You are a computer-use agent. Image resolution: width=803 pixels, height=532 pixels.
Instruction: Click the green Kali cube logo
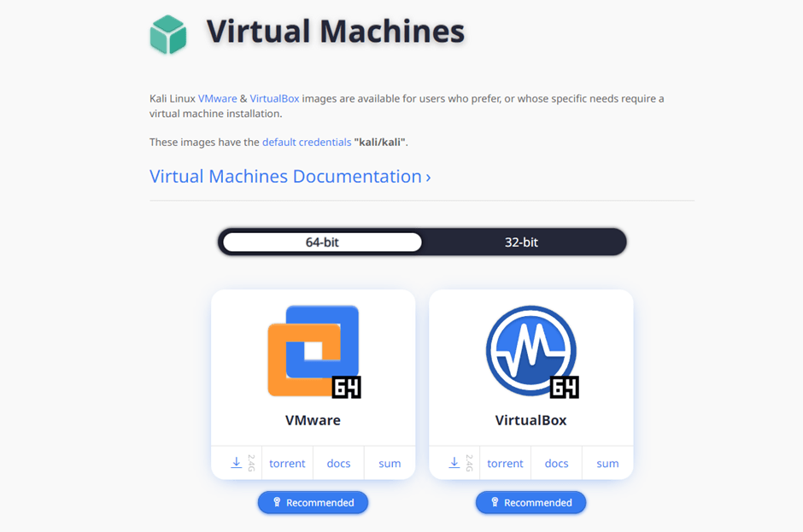tap(167, 34)
